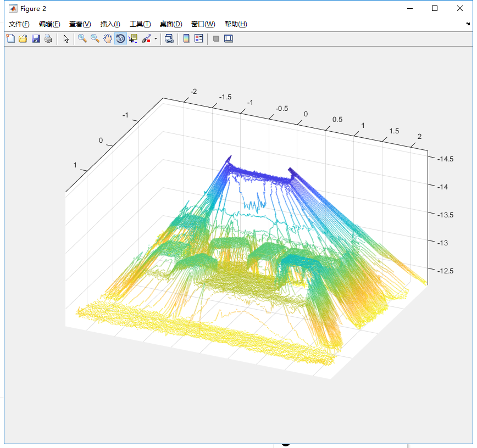The image size is (477, 448).
Task: Open the 查看(V) menu
Action: tap(80, 24)
